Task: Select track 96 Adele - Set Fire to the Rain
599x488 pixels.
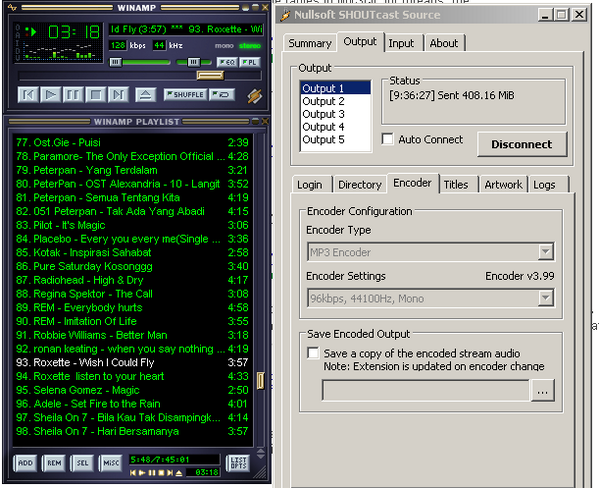Action: (132, 404)
